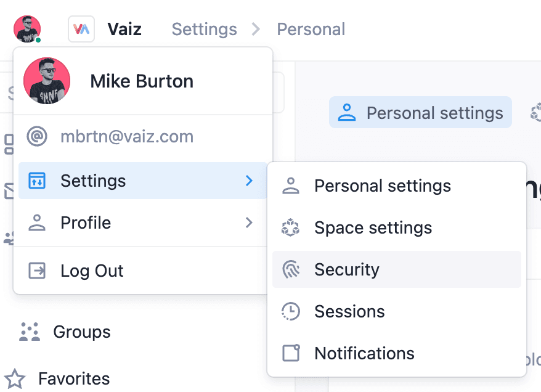
Task: Select Space settings menu entry
Action: point(373,228)
